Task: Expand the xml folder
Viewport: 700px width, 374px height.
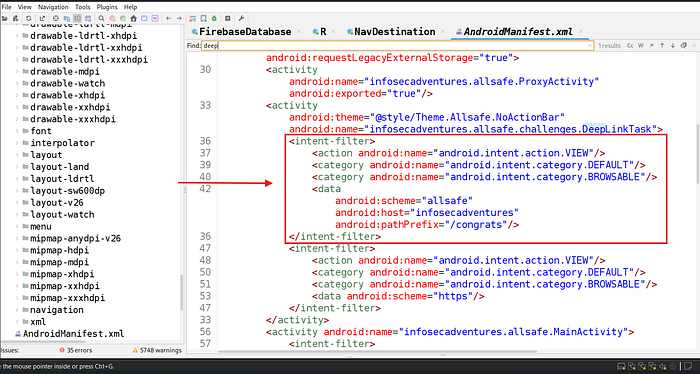Action: click(17, 322)
